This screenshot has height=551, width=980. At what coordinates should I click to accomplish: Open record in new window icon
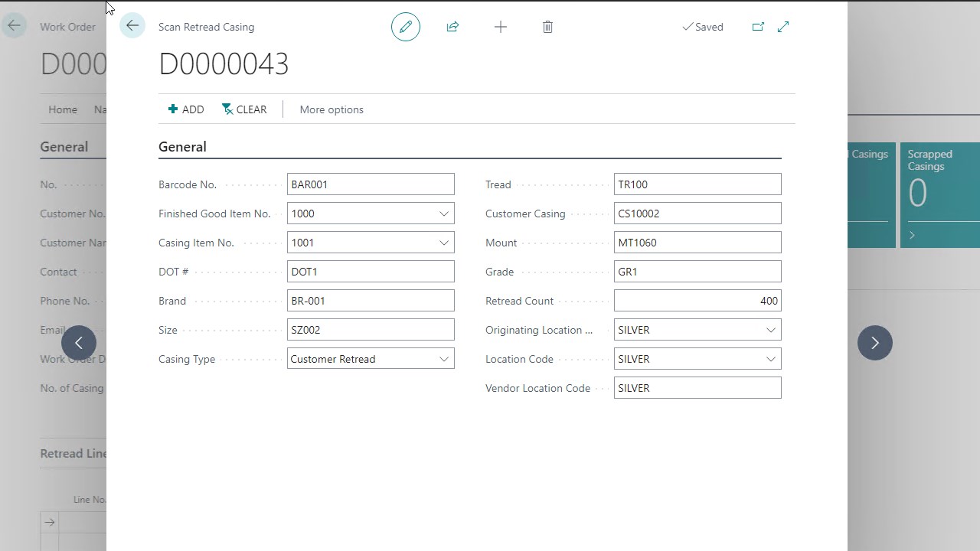[758, 27]
